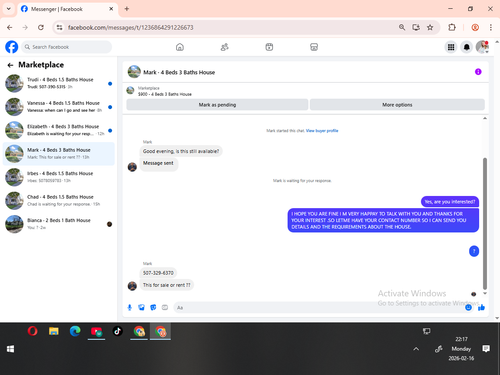Open the Marketplace storefront icon

pos(314,47)
